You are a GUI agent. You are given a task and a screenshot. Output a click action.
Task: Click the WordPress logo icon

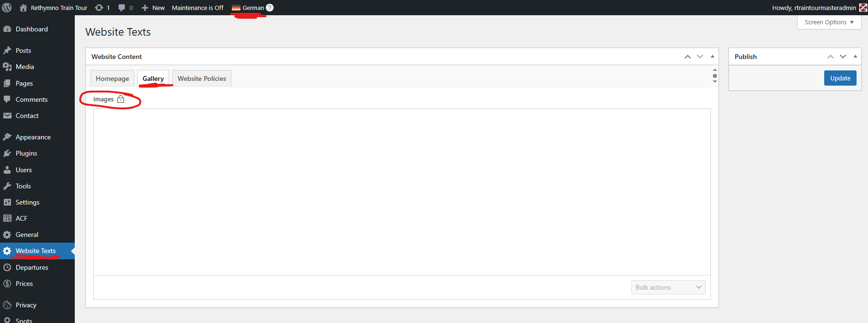(7, 8)
